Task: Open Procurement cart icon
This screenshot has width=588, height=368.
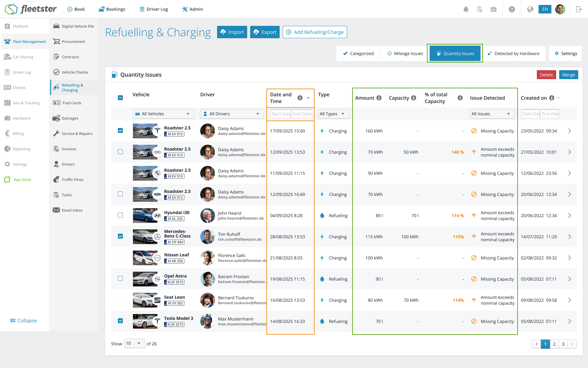Action: point(56,41)
